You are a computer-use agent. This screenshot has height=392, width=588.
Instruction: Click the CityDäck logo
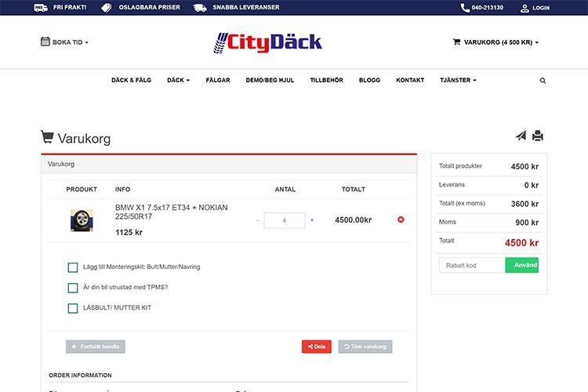pos(268,42)
